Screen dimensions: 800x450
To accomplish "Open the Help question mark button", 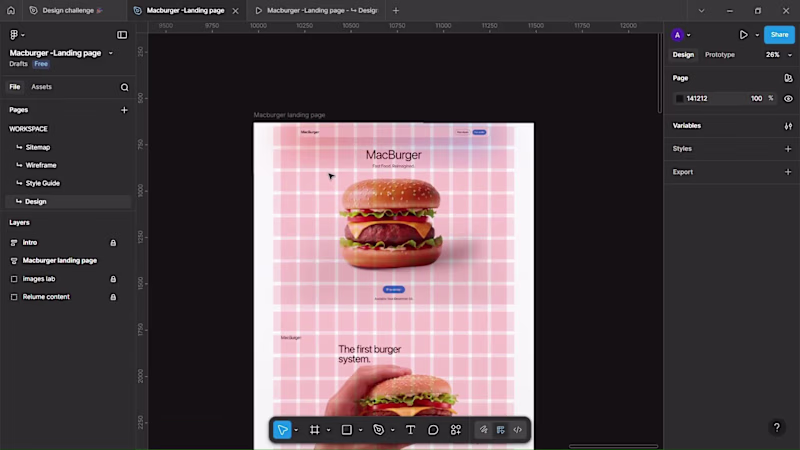I will [x=777, y=428].
